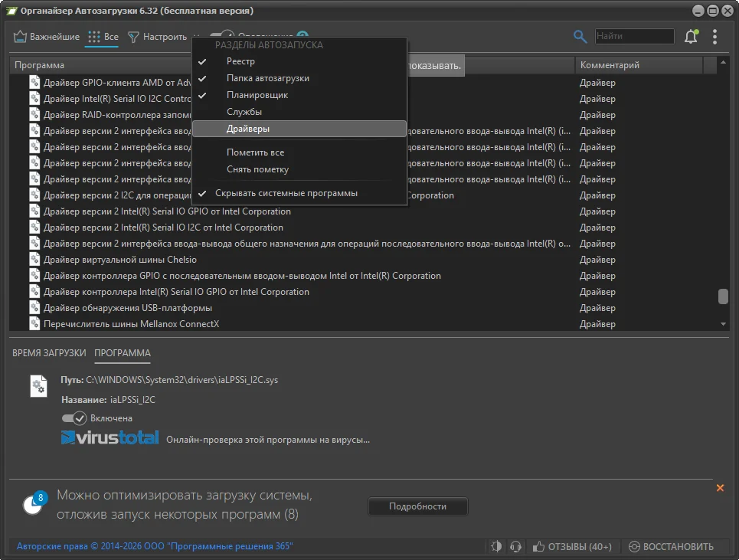The image size is (739, 560).
Task: Click the list scrollbar down arrow
Action: [723, 324]
